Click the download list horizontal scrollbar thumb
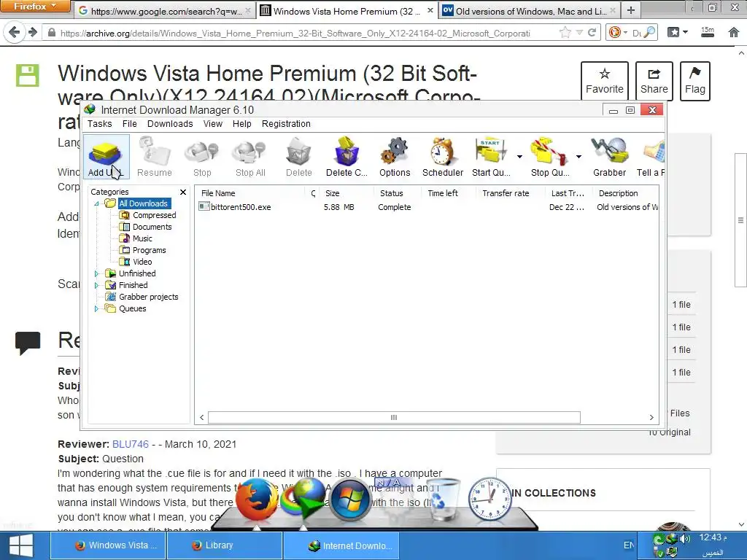Screen dimensions: 747x560 click(394, 417)
